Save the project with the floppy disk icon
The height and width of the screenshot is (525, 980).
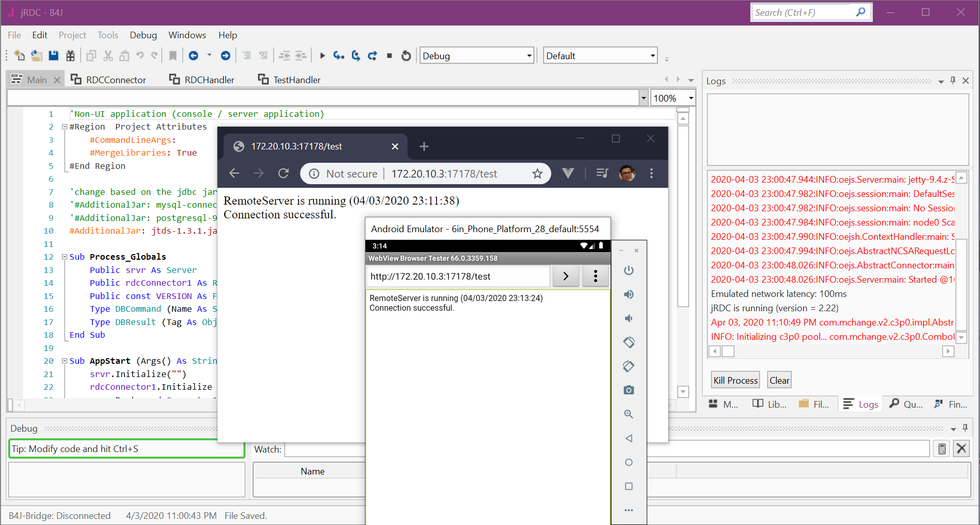53,56
